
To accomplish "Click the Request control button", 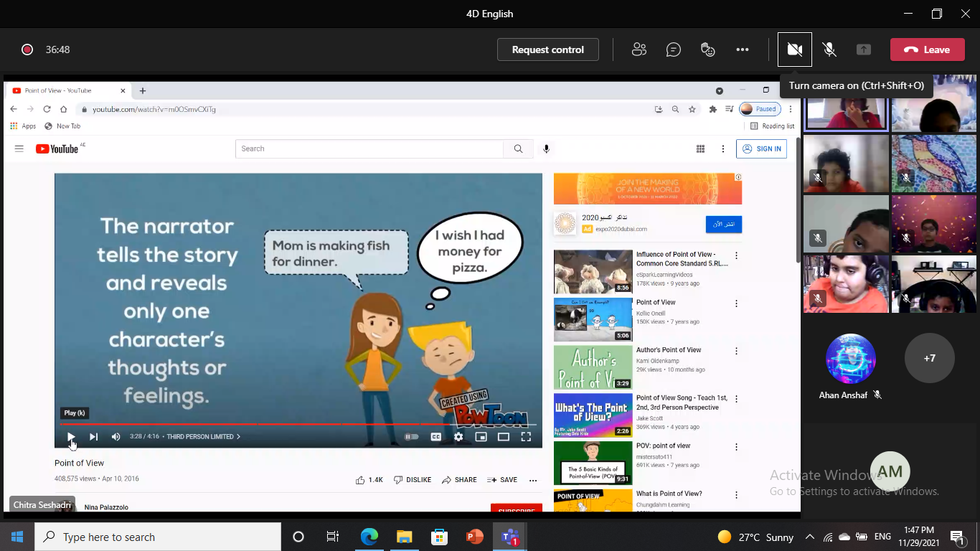I will 548,50.
